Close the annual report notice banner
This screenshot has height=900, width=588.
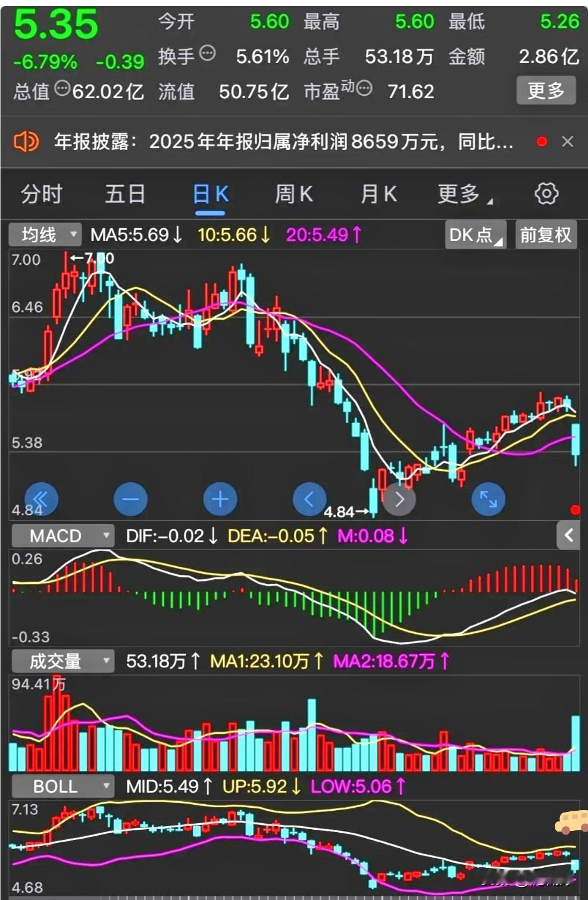point(567,142)
